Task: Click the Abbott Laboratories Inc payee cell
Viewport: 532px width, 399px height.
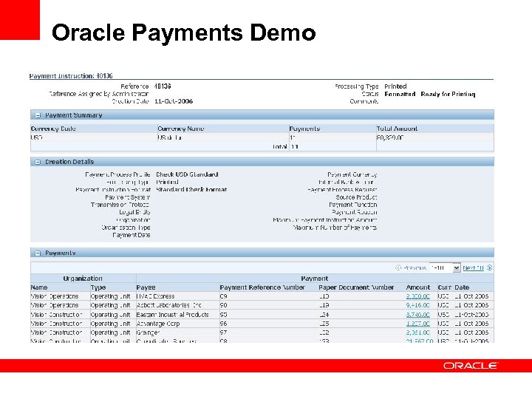Action: [x=168, y=305]
